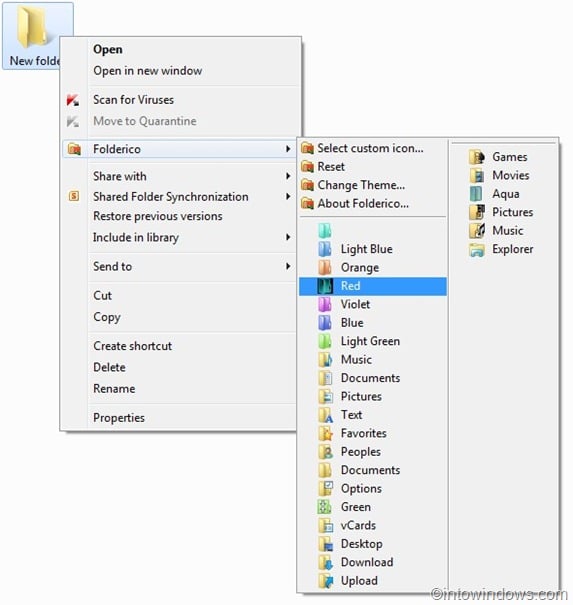The height and width of the screenshot is (605, 573).
Task: Open About Folderico... entry
Action: point(363,203)
